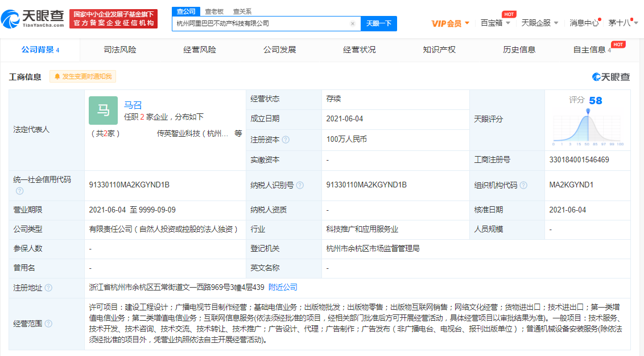
Task: Click the 存续 business status value
Action: tap(333, 99)
